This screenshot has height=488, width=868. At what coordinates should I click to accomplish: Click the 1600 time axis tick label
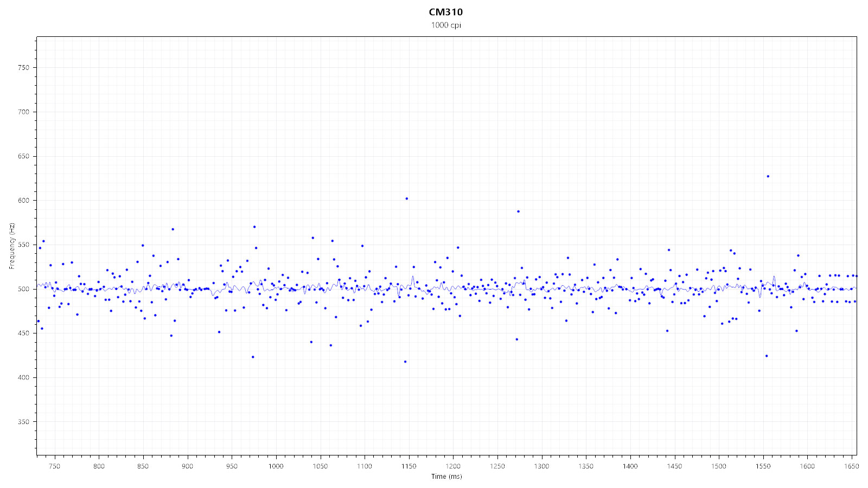(807, 466)
